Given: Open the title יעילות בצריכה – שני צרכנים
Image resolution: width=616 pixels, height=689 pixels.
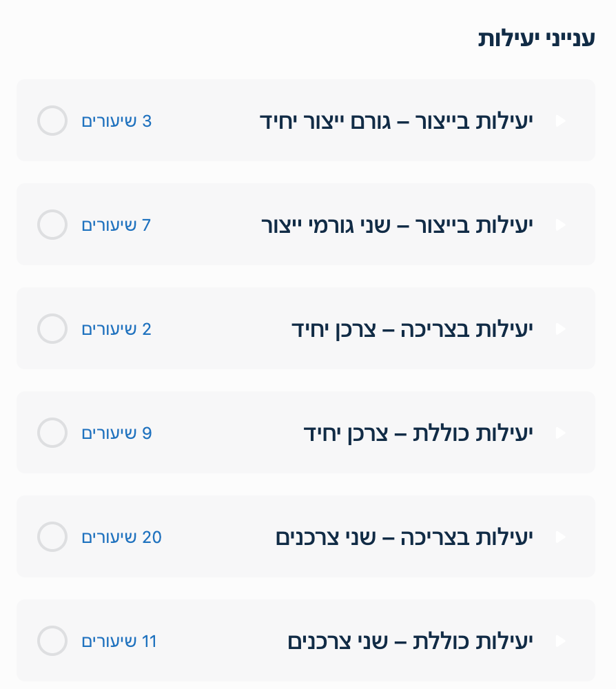Looking at the screenshot, I should [405, 537].
